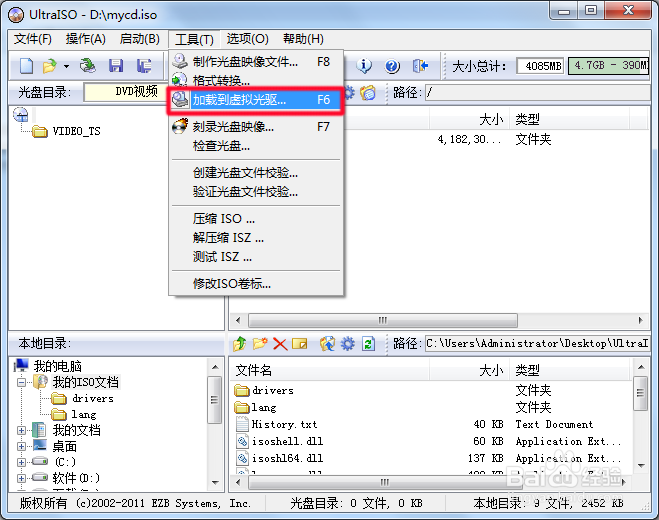Click the 文件名 column header in local list
Screen dimensions: 659x520
[330, 370]
